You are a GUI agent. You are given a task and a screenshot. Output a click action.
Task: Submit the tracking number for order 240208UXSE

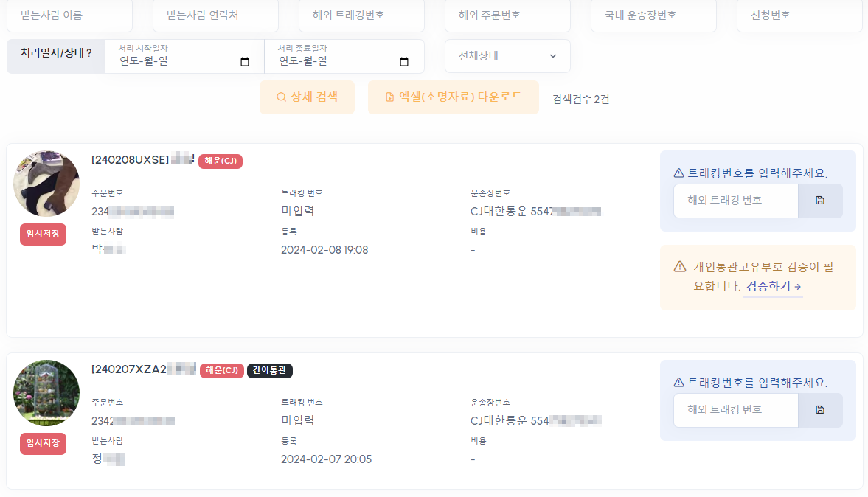pos(821,201)
